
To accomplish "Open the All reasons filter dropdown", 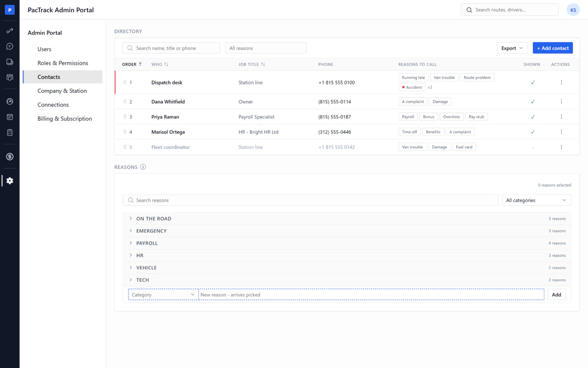I will pyautogui.click(x=266, y=48).
